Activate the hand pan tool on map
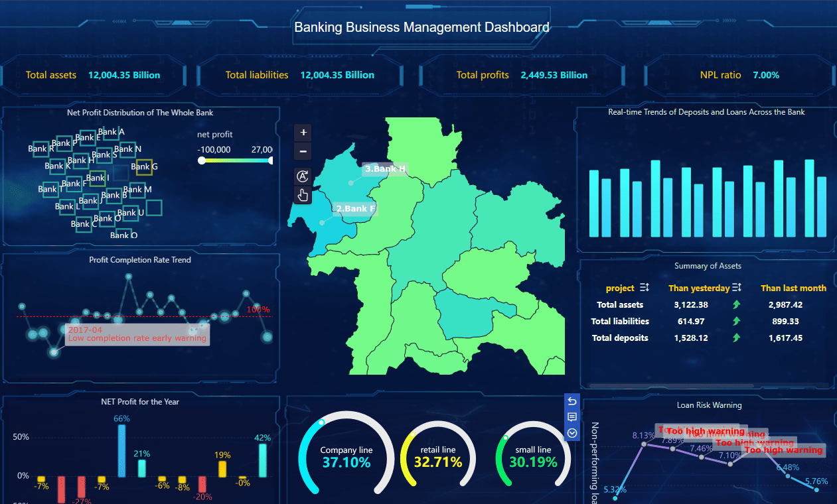Screen dimensions: 837x504 click(303, 195)
